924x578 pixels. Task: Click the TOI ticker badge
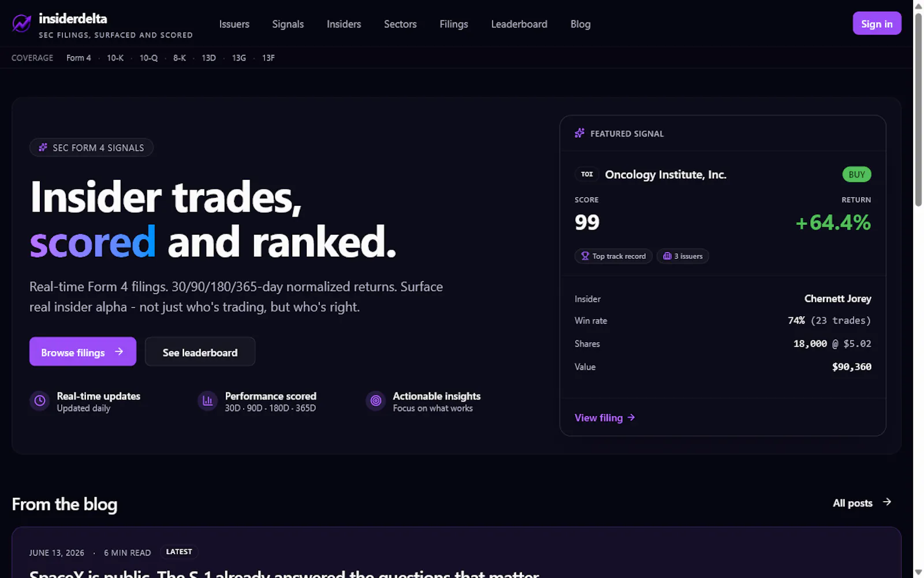(x=587, y=174)
